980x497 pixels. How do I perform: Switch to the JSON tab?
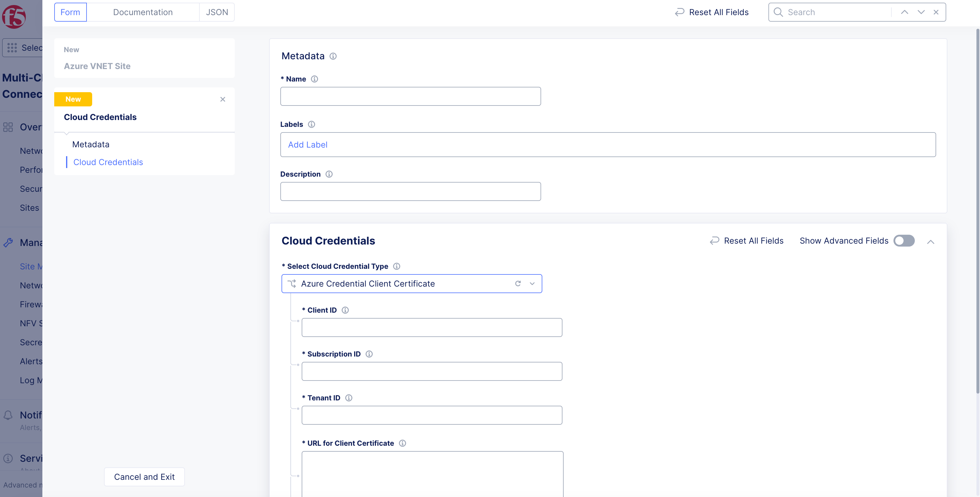point(216,12)
